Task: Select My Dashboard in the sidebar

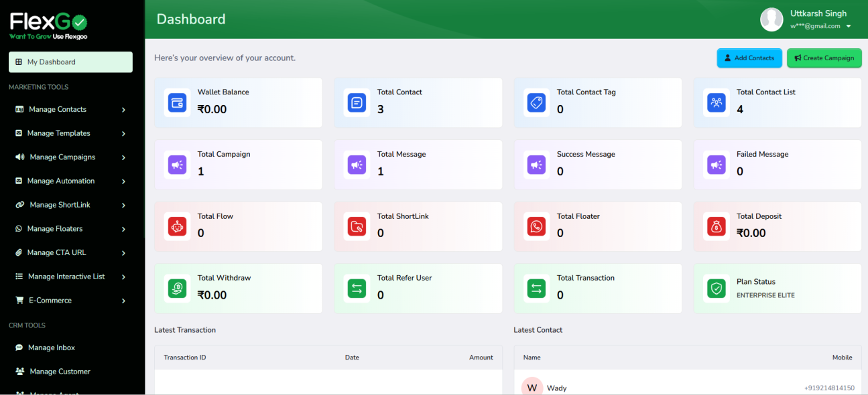Action: 70,62
